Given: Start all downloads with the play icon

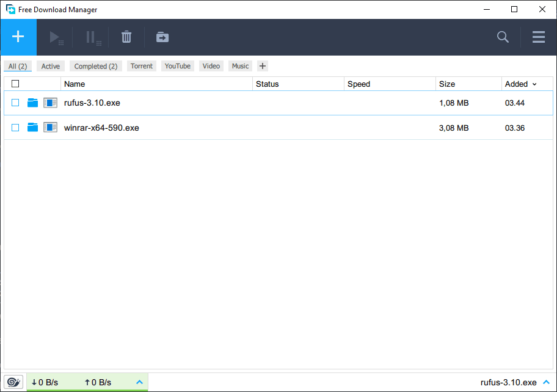Looking at the screenshot, I should pyautogui.click(x=56, y=37).
